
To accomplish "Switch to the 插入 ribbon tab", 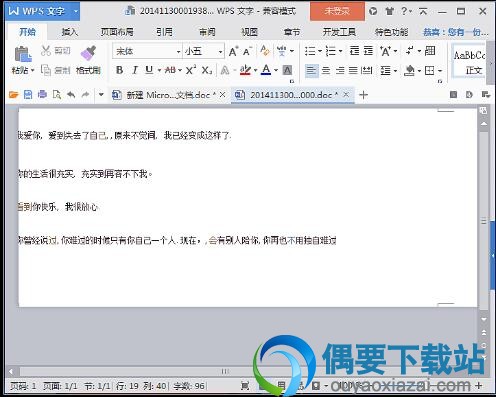I will click(x=70, y=32).
